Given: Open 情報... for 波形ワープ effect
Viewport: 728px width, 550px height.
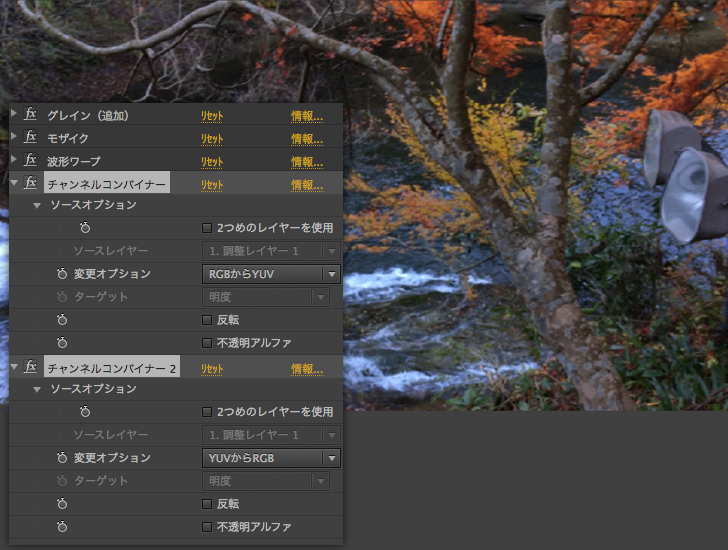Looking at the screenshot, I should (307, 162).
